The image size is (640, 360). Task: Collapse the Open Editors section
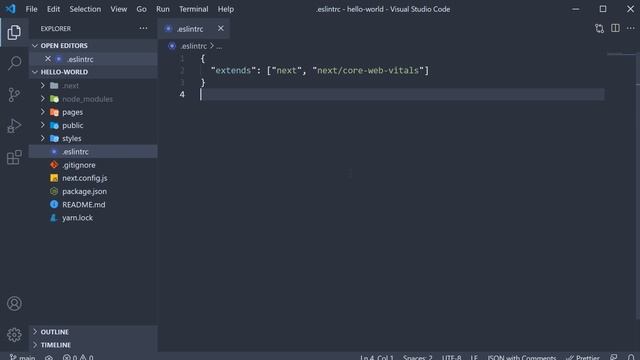(x=35, y=45)
